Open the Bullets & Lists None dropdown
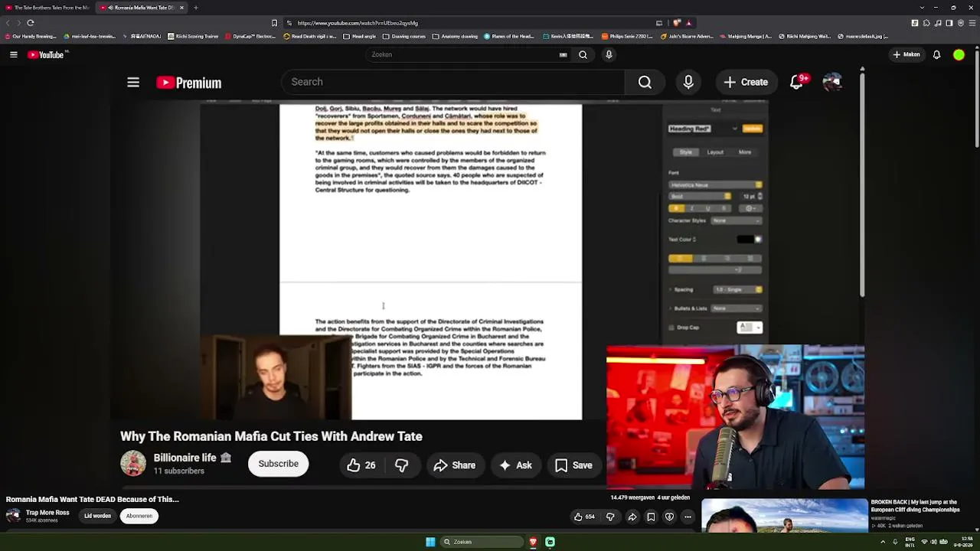 click(x=736, y=308)
